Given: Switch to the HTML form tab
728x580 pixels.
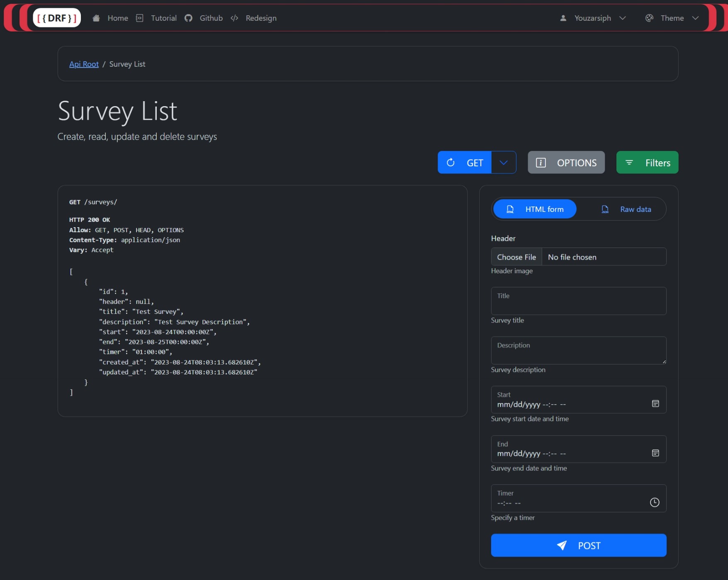Looking at the screenshot, I should 535,209.
